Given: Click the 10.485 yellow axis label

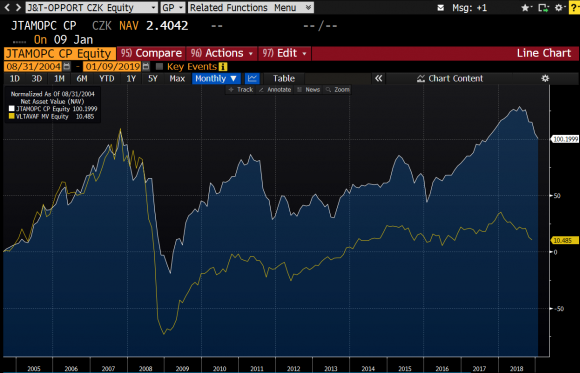Looking at the screenshot, I should [x=564, y=241].
